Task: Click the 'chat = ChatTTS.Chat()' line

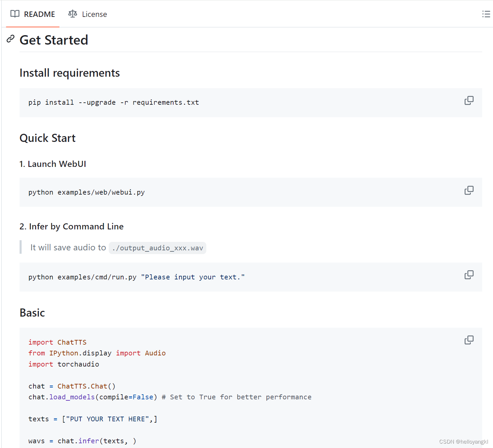Action: [72, 386]
